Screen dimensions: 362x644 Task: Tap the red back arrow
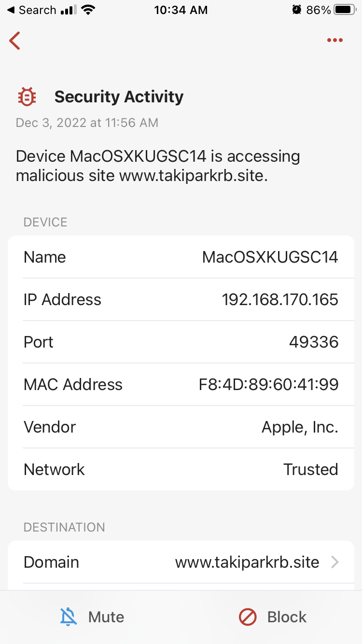(15, 41)
